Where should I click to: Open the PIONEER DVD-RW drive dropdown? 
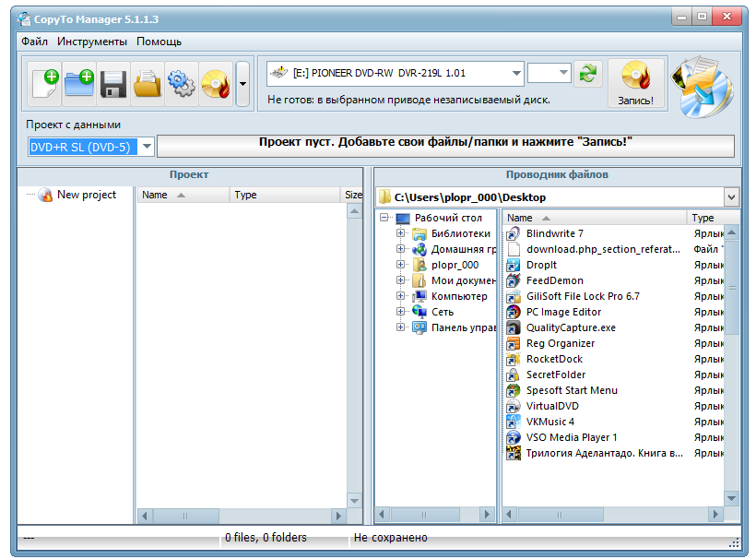coord(516,73)
